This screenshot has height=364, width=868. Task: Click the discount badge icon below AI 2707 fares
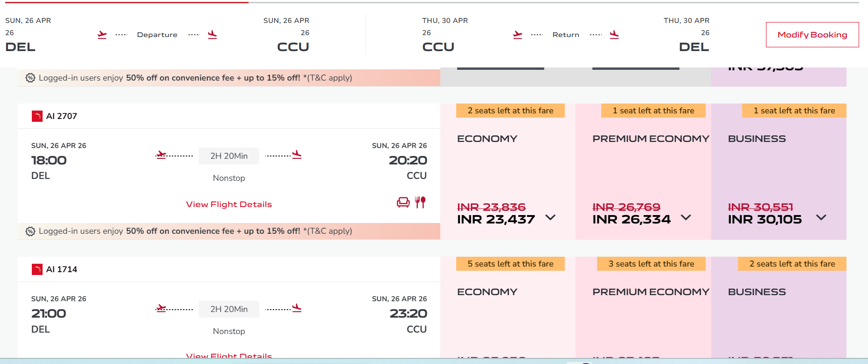click(x=29, y=231)
